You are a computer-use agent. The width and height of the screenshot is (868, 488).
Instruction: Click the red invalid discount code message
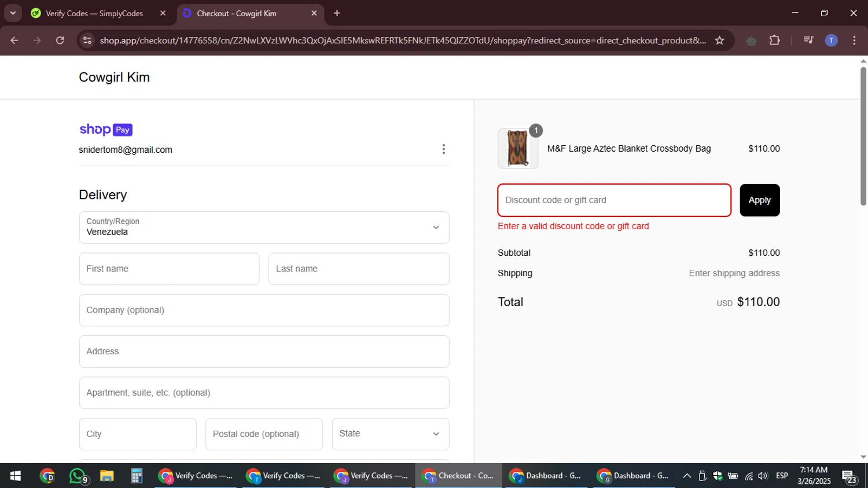click(573, 226)
